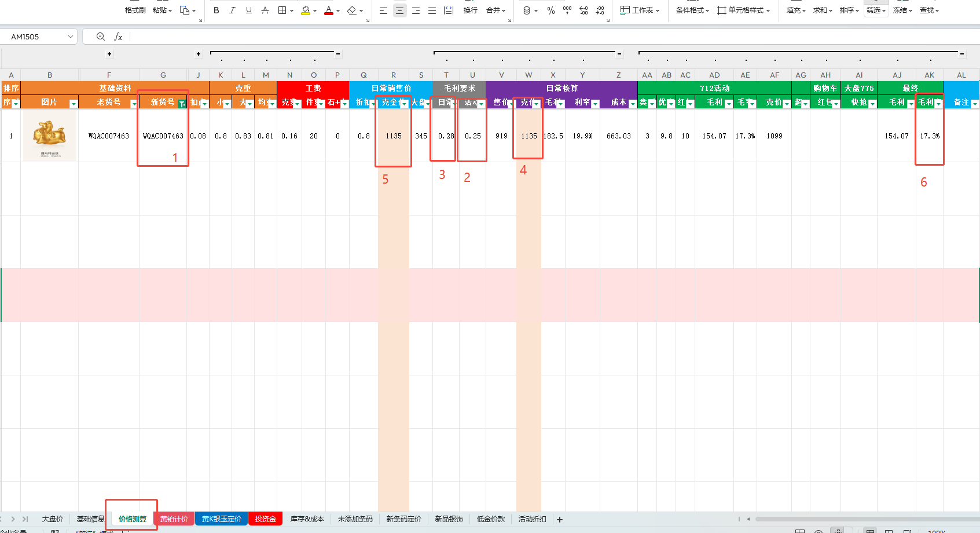Click the 格式刷 format painter button

click(135, 10)
